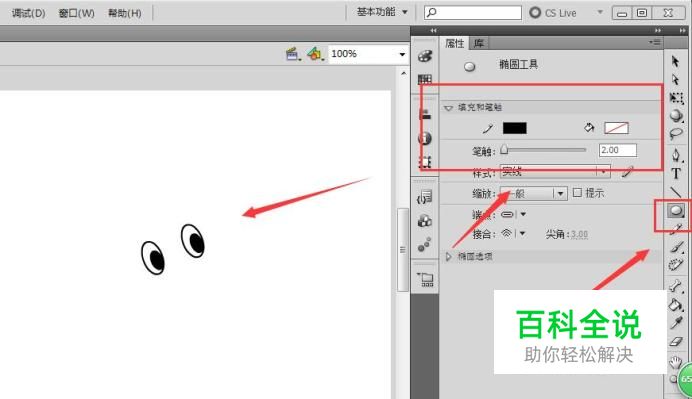Collapse the properties panel double arrows
692x399 pixels.
click(658, 30)
